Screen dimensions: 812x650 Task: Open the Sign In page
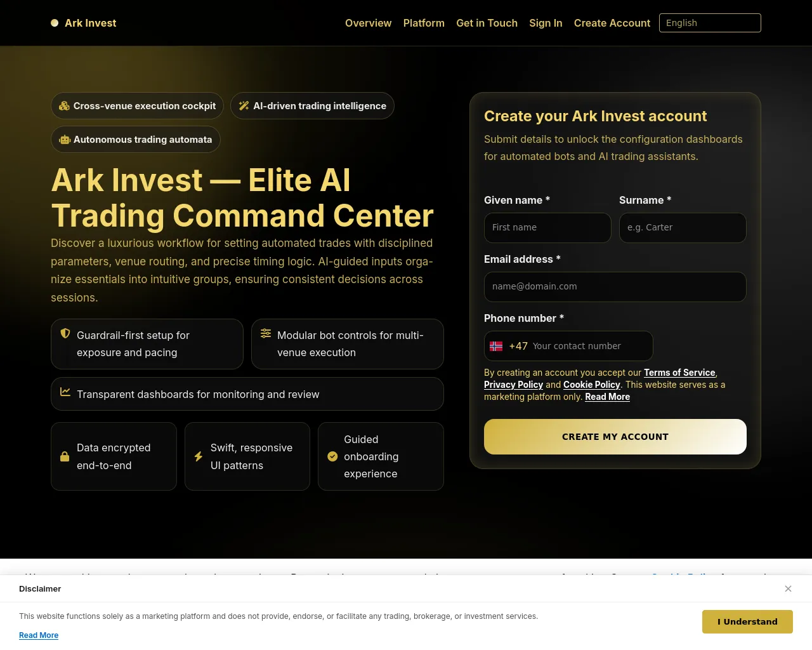point(546,23)
